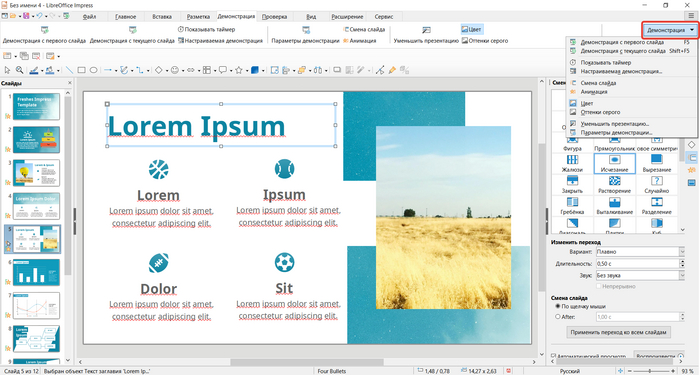Click Параметры демонстрации in ribbon
The width and height of the screenshot is (700, 375).
(305, 35)
